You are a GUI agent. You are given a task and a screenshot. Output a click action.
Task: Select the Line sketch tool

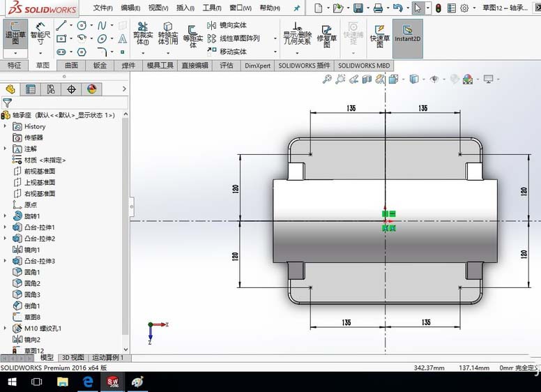(61, 25)
